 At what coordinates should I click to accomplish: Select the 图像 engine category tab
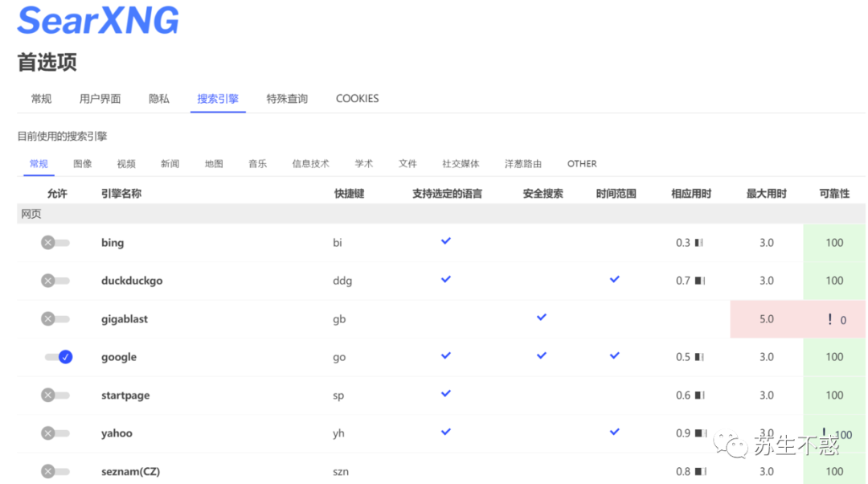[x=83, y=164]
